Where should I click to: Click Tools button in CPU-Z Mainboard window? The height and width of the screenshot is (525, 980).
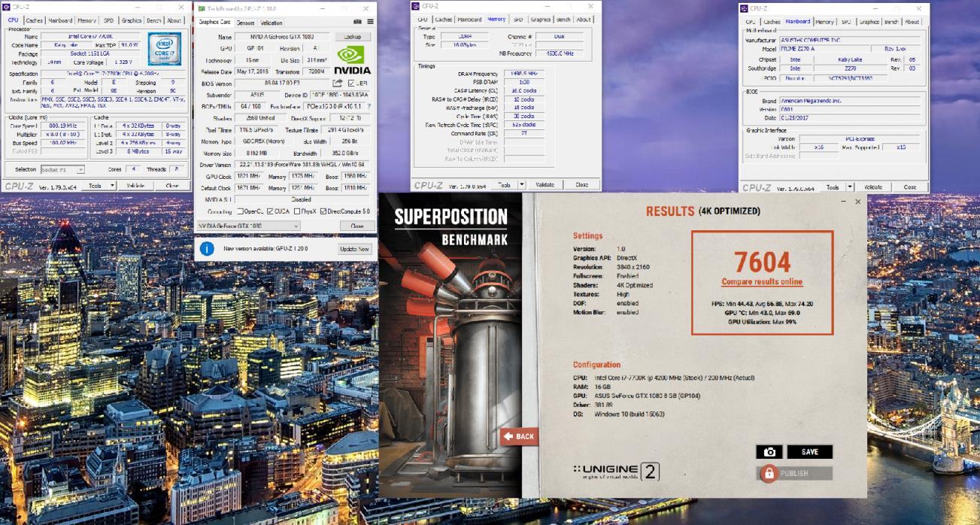pos(831,187)
